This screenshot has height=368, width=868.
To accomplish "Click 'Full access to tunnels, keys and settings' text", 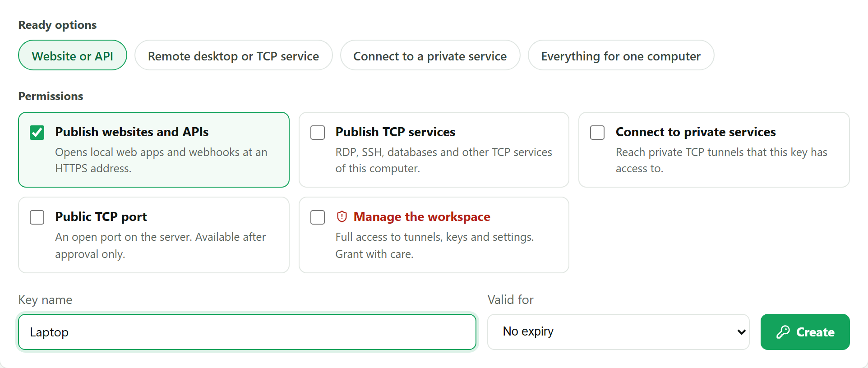I will coord(434,245).
